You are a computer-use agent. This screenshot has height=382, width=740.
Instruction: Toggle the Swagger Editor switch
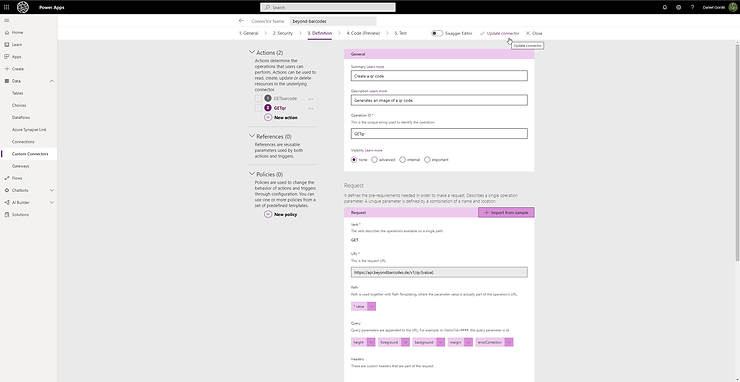437,34
